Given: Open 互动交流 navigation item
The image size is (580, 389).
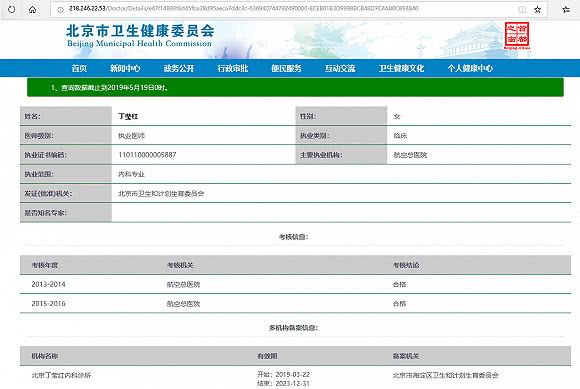Looking at the screenshot, I should click(x=340, y=68).
